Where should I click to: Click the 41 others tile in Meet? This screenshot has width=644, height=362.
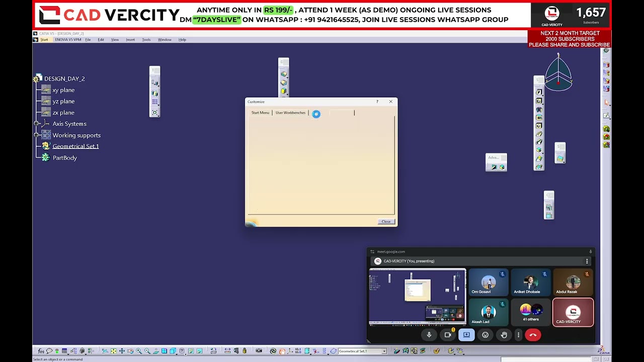(x=530, y=312)
